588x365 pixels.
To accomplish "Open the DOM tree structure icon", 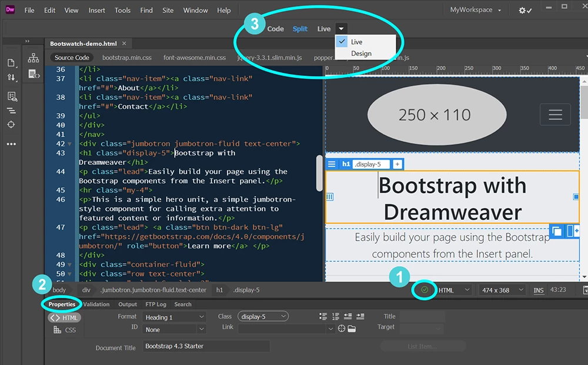I will tap(34, 58).
